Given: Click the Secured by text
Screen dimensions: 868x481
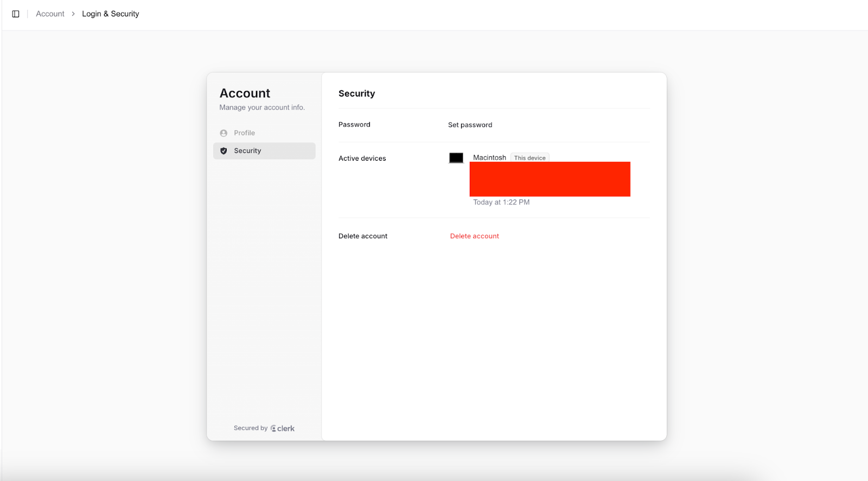Looking at the screenshot, I should coord(251,428).
